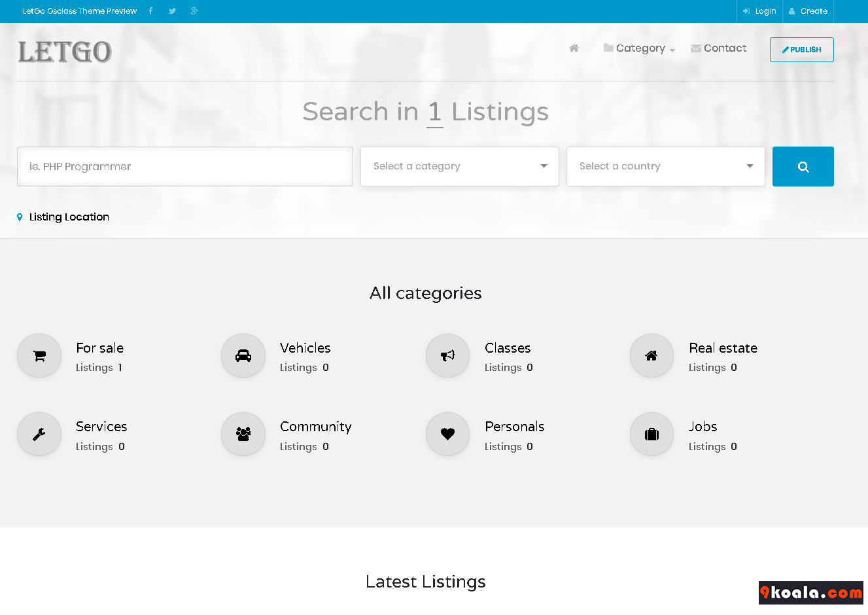This screenshot has width=868, height=615.
Task: Open the Jobs briefcase icon
Action: pyautogui.click(x=651, y=434)
